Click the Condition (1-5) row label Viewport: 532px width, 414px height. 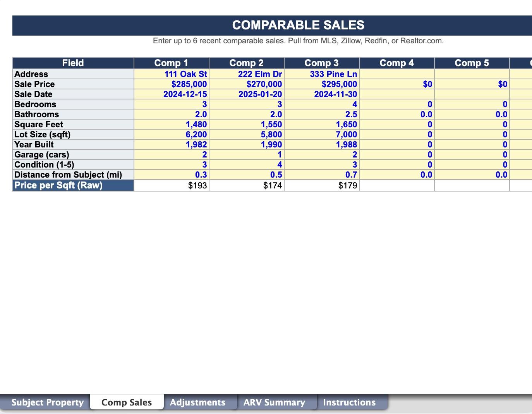click(x=73, y=164)
